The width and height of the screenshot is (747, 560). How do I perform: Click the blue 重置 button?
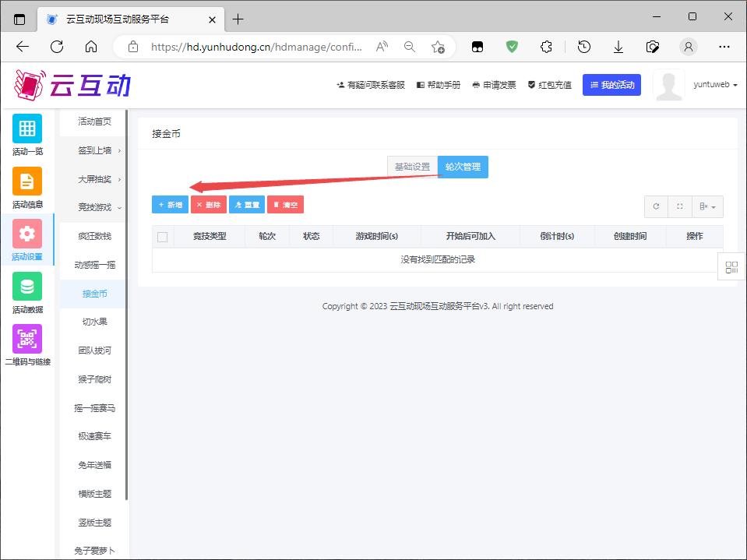click(247, 205)
